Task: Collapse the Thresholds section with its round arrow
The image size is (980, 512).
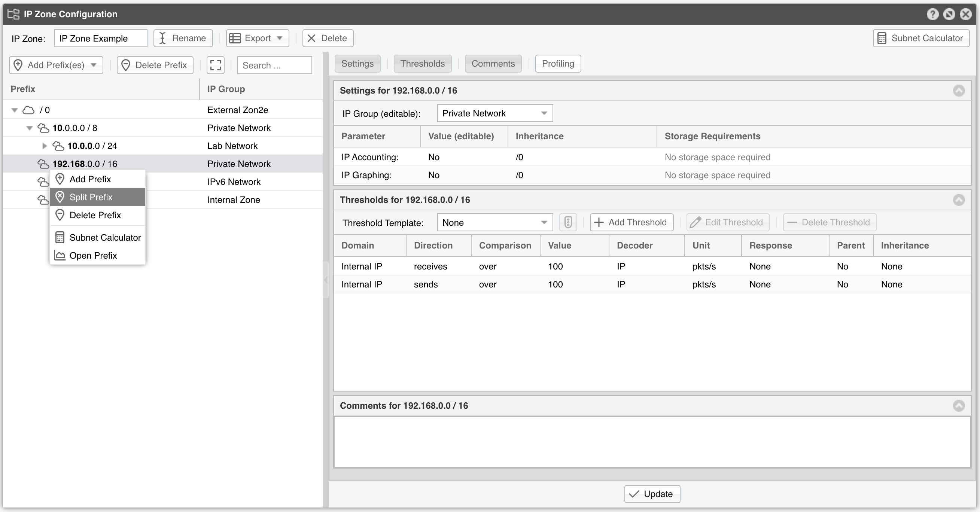Action: [x=959, y=200]
